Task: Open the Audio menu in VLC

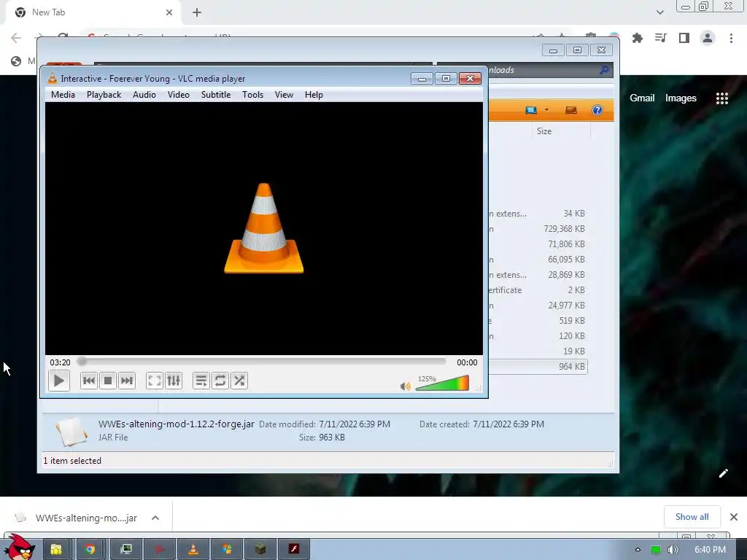Action: pos(144,95)
